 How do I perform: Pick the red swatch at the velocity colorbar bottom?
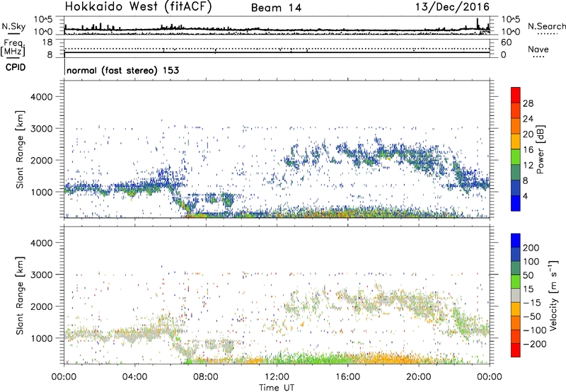pos(516,350)
